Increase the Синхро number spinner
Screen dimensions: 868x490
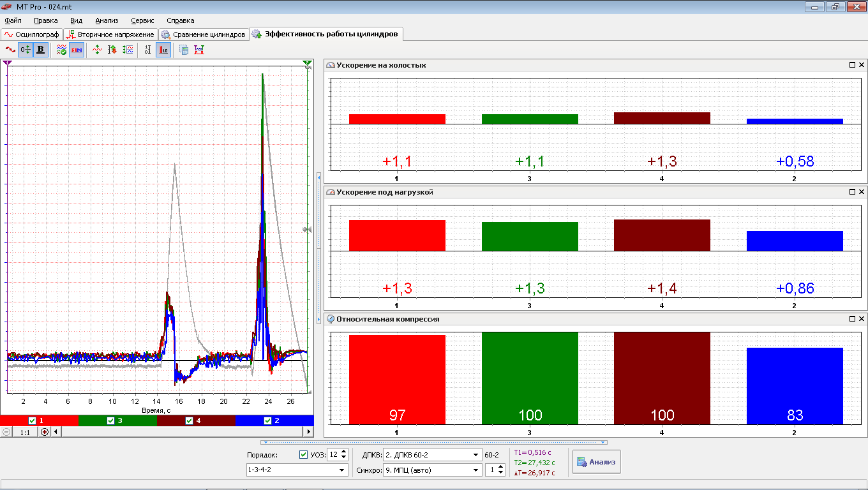(502, 467)
